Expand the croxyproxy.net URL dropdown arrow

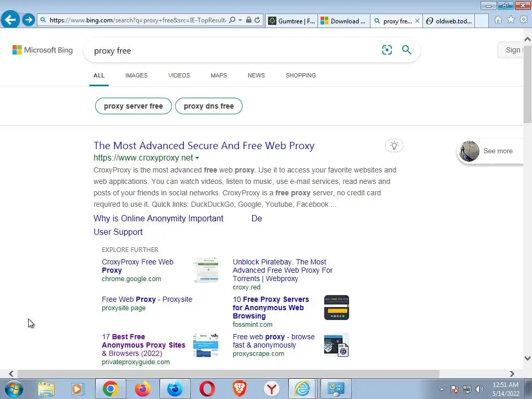pyautogui.click(x=197, y=158)
